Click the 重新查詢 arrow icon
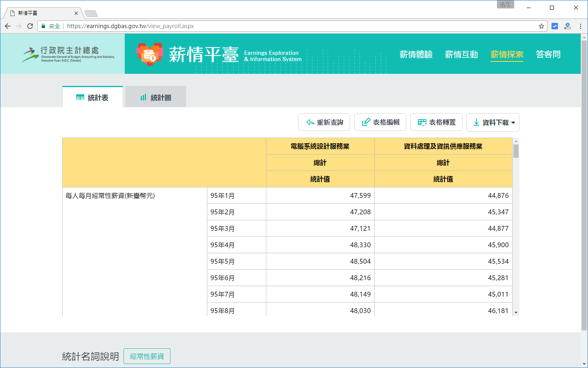This screenshot has height=368, width=588. tap(310, 122)
